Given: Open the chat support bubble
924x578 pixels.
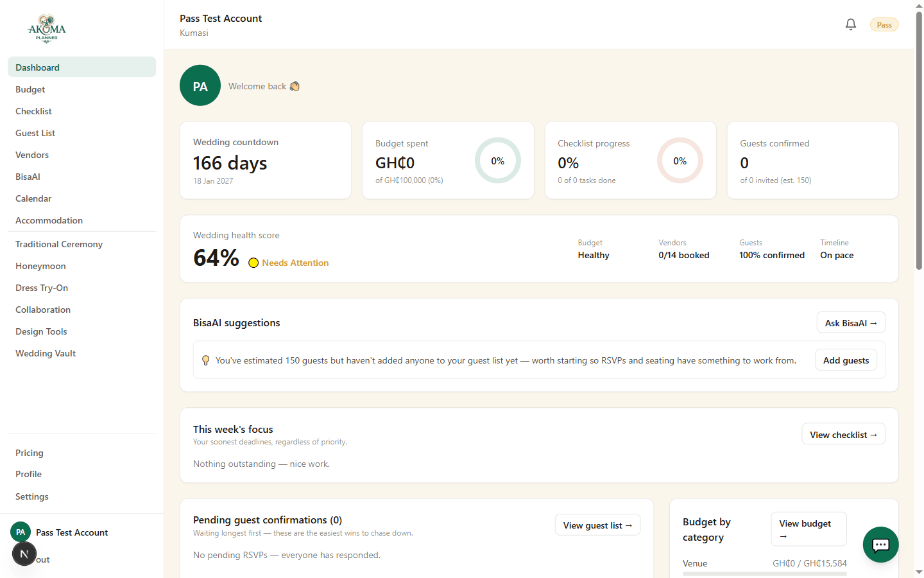Looking at the screenshot, I should 880,545.
